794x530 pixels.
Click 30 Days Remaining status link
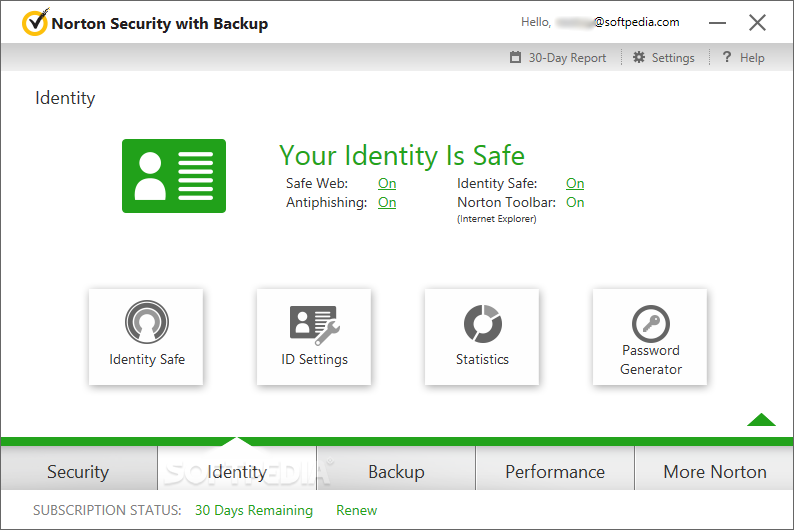point(254,510)
